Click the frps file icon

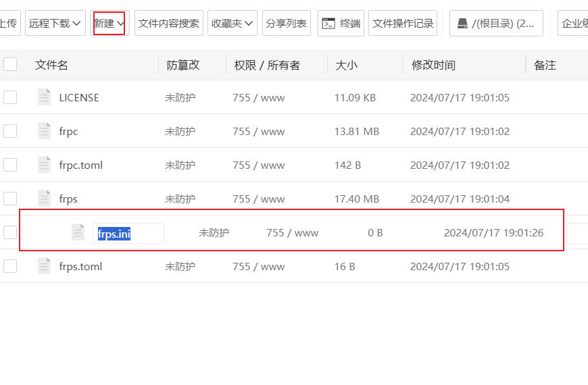(44, 199)
